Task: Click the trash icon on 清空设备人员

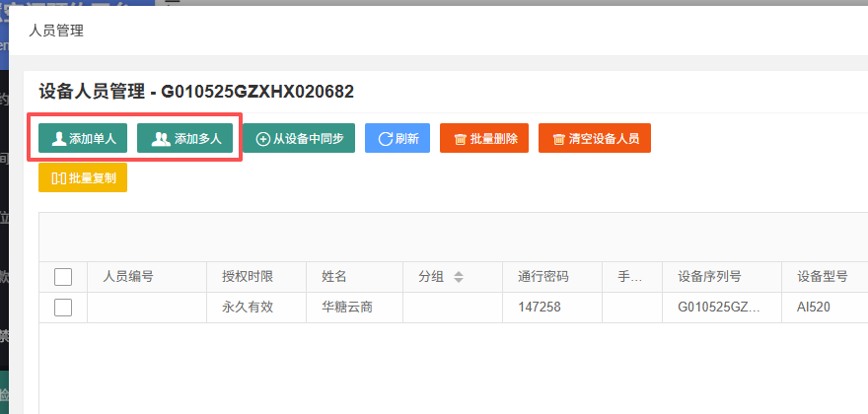Action: click(559, 139)
